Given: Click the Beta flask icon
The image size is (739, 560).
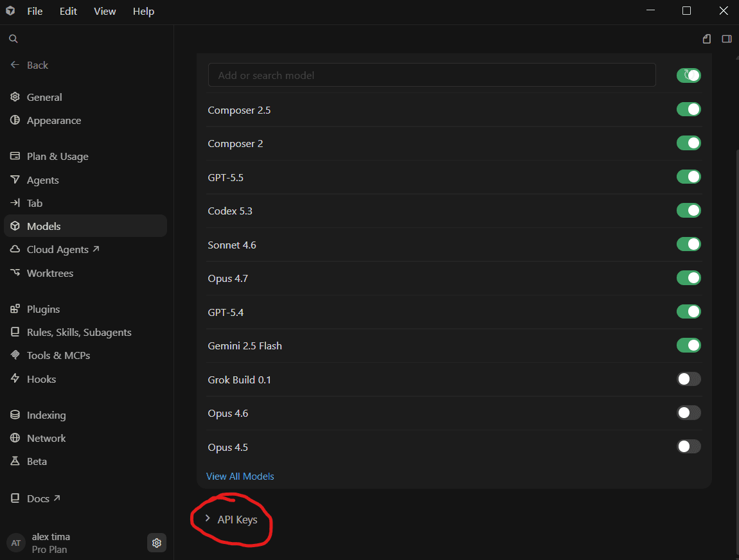Looking at the screenshot, I should tap(15, 460).
